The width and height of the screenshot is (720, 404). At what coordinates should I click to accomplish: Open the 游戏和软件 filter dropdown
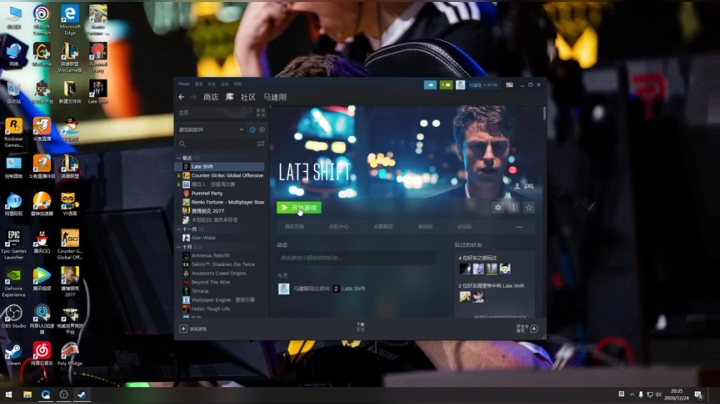(211, 130)
